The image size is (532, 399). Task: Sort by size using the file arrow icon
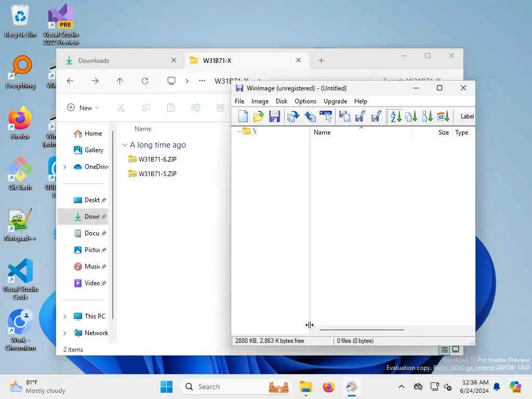point(427,116)
